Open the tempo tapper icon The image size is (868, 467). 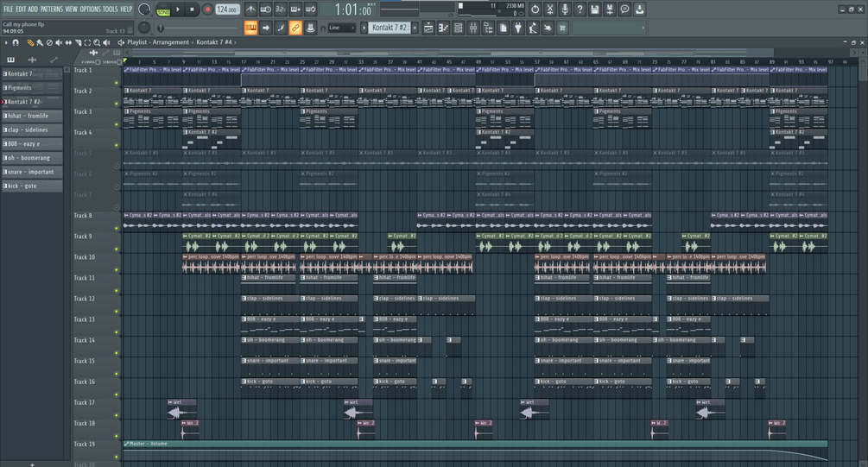(x=533, y=28)
